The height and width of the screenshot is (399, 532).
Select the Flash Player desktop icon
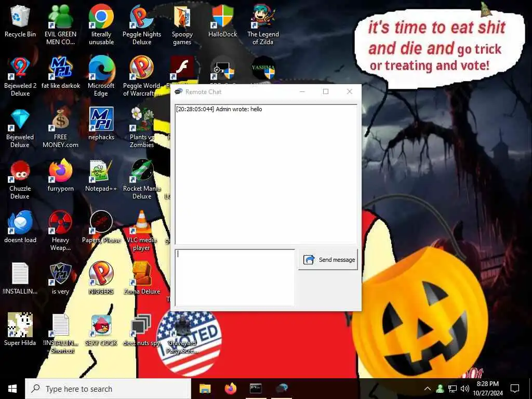[182, 68]
